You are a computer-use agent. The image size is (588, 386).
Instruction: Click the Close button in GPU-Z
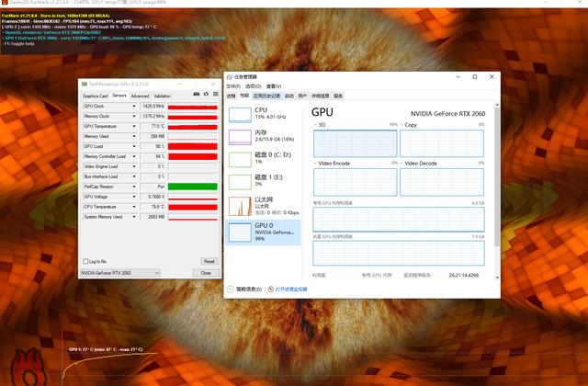click(x=206, y=273)
